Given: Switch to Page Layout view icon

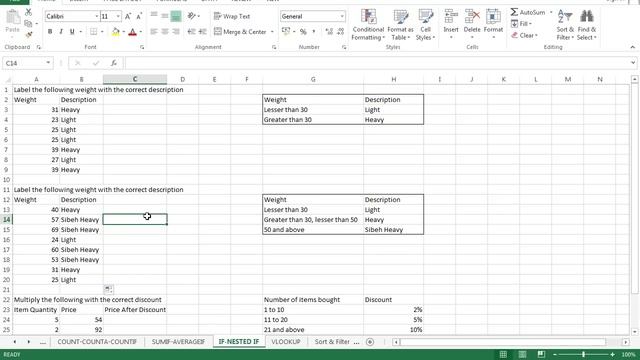Looking at the screenshot, I should [522, 354].
